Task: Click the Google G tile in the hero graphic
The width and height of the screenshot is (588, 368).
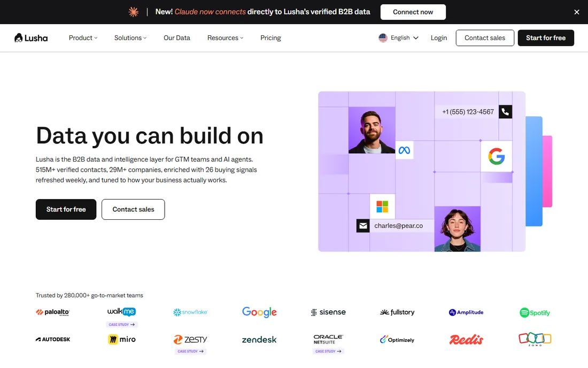Action: pyautogui.click(x=497, y=156)
